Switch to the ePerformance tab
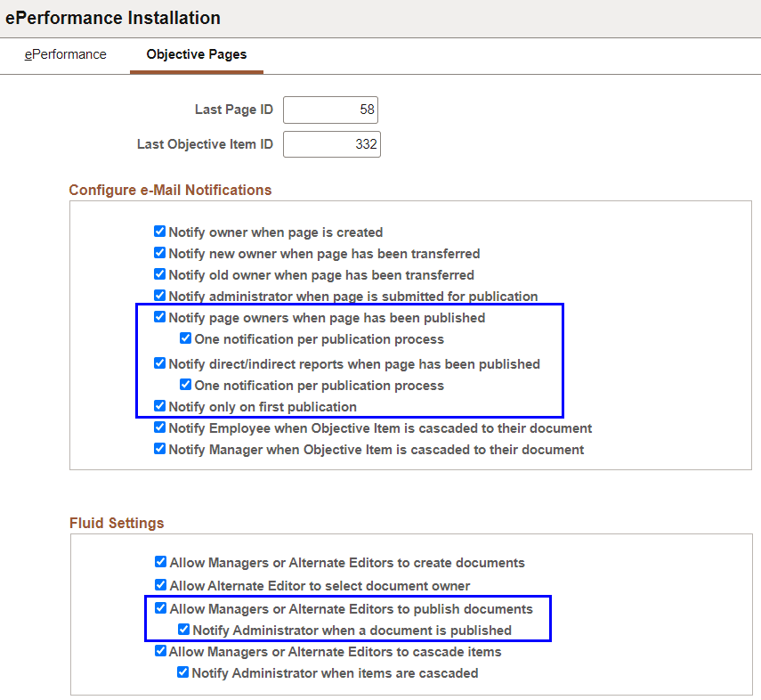Image resolution: width=761 pixels, height=700 pixels. (x=65, y=54)
